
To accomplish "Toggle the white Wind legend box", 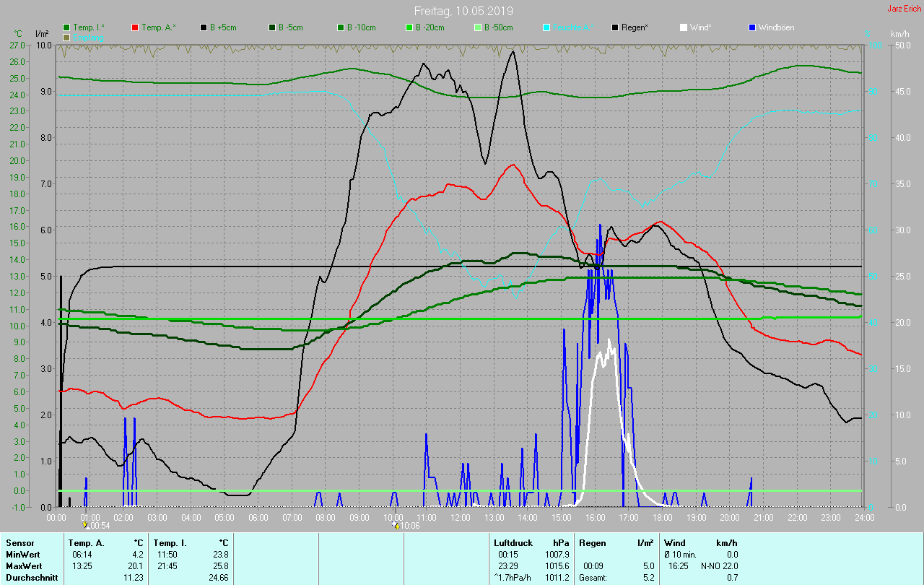I will pos(684,27).
